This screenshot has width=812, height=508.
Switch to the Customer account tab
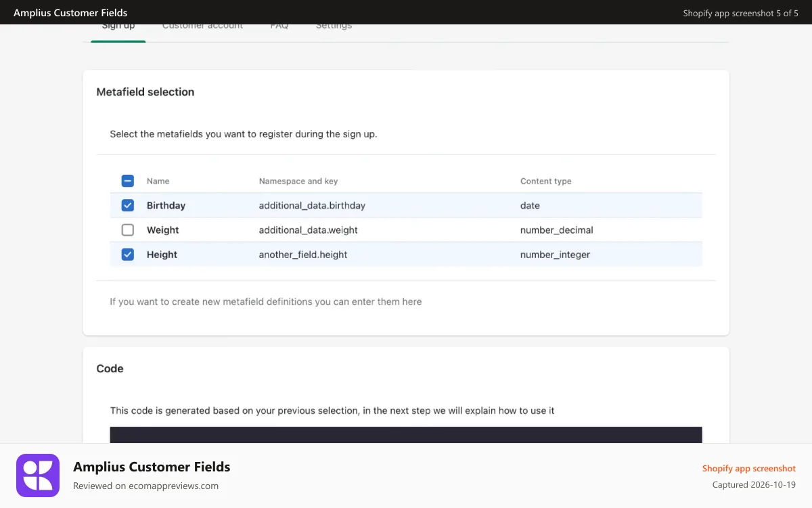point(202,28)
